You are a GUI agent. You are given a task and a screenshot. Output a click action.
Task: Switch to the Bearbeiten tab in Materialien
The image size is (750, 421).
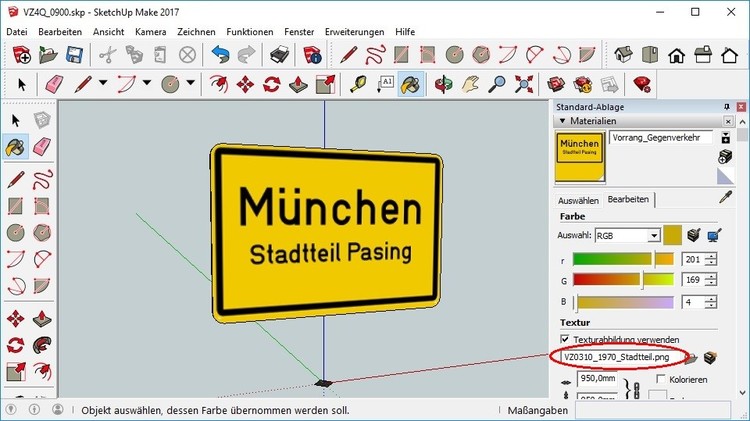click(628, 199)
